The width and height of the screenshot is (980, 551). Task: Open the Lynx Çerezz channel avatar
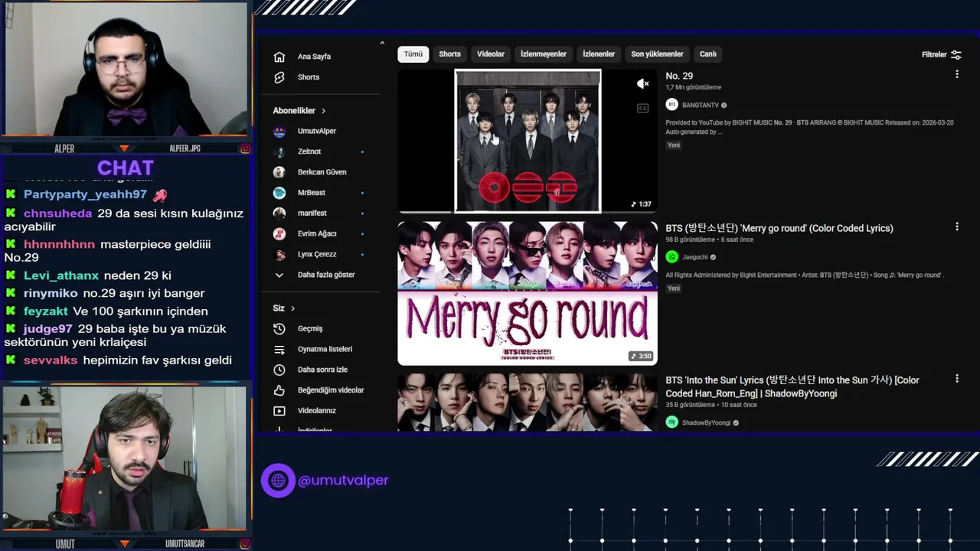[279, 254]
